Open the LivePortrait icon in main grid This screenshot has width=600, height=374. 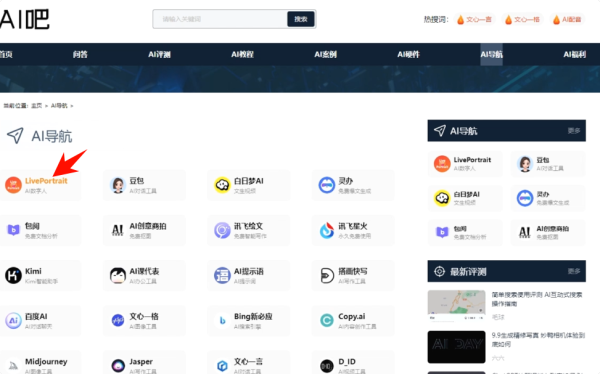(x=13, y=185)
